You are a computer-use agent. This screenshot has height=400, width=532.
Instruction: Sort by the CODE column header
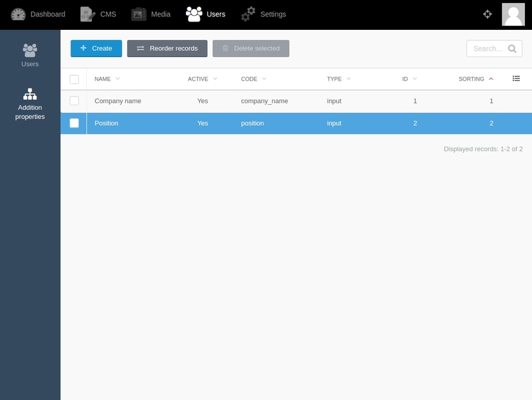[249, 79]
